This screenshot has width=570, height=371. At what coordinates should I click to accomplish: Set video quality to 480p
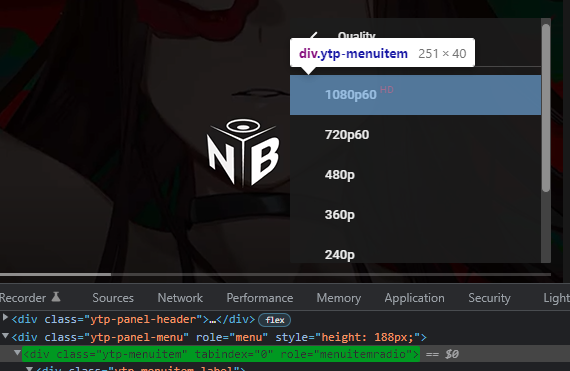[415, 175]
